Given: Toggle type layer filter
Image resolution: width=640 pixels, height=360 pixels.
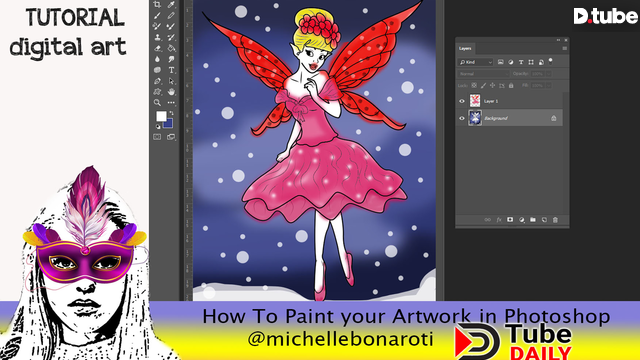Looking at the screenshot, I should pos(521,62).
